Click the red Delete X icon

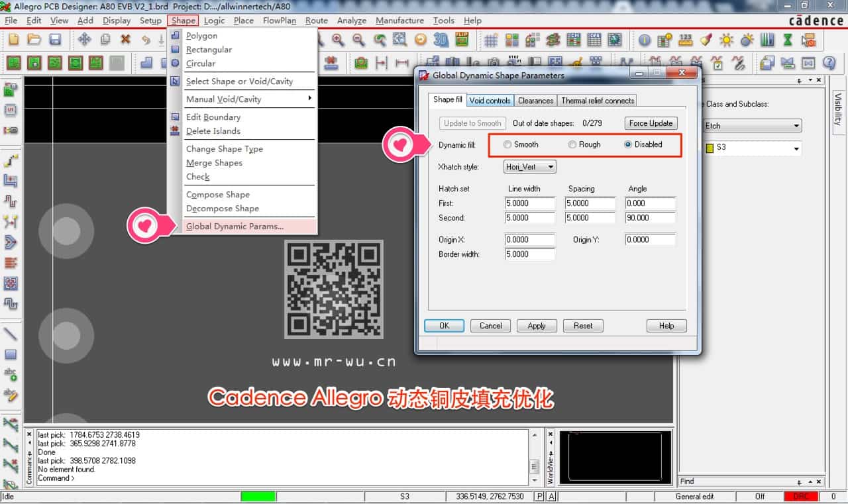pos(125,40)
